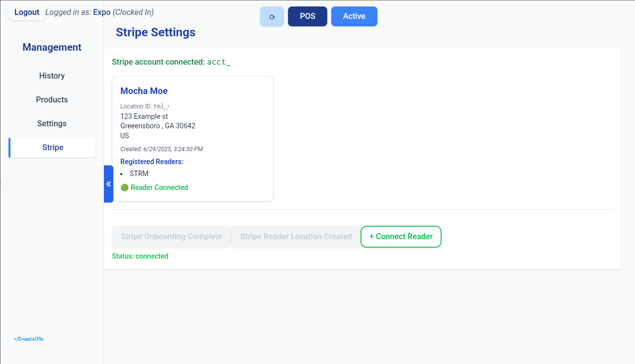Open the History menu item
635x364 pixels.
(x=52, y=76)
